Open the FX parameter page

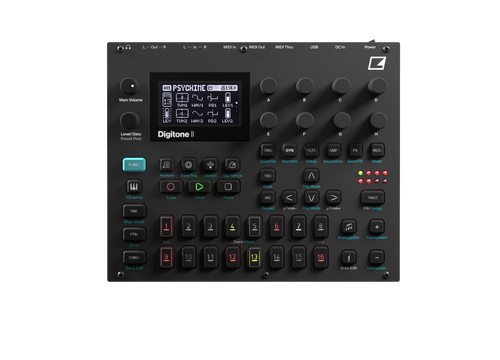tap(355, 150)
